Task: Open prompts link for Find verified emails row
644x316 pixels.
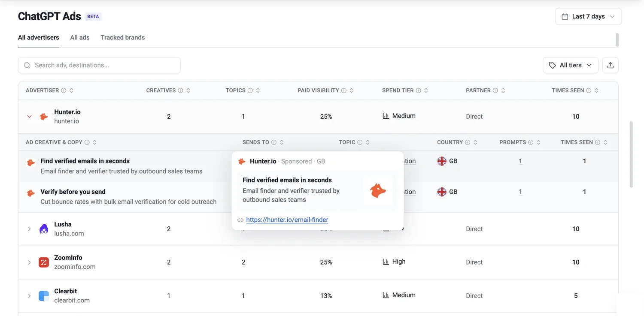Action: pyautogui.click(x=520, y=161)
